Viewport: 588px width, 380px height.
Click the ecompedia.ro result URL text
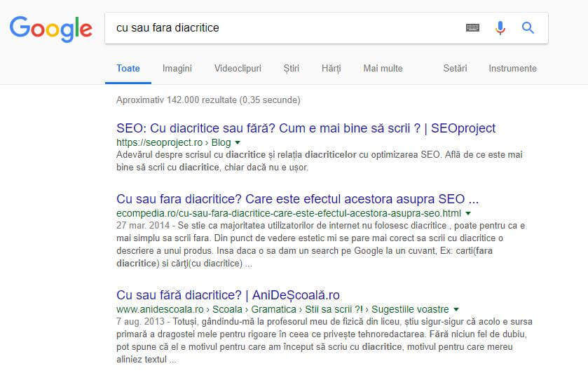pos(289,213)
